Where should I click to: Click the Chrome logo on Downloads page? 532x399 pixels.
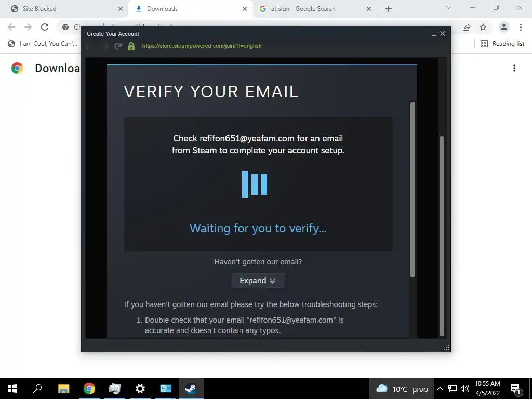(17, 68)
